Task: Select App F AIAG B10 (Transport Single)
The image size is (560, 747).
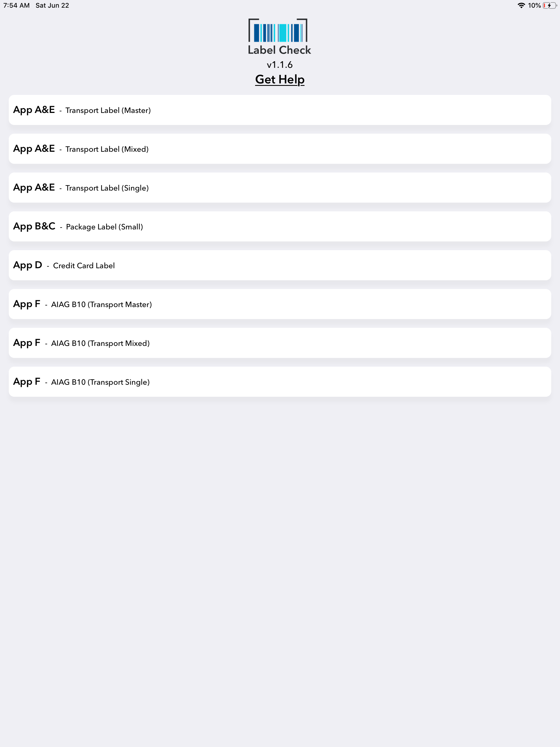Action: click(x=280, y=382)
